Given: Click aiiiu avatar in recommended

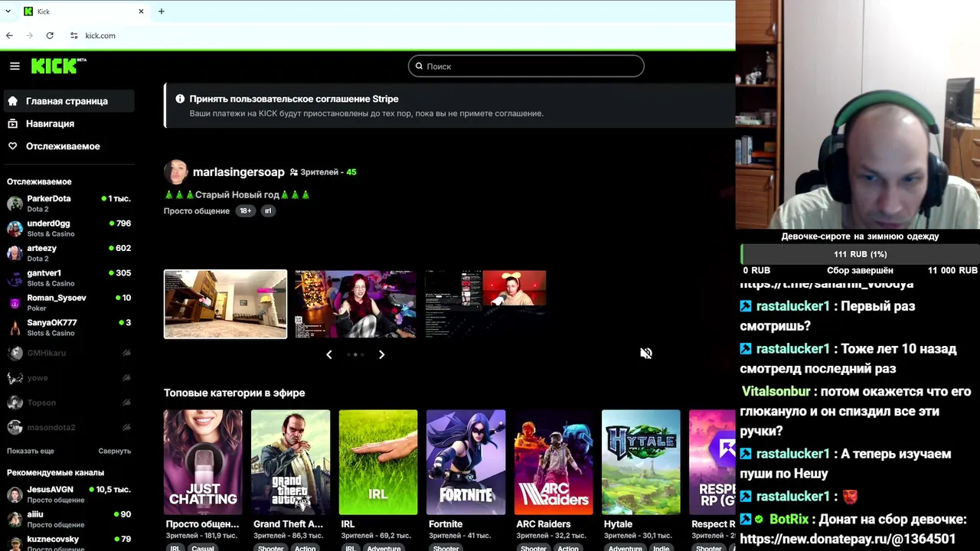Looking at the screenshot, I should [x=15, y=520].
